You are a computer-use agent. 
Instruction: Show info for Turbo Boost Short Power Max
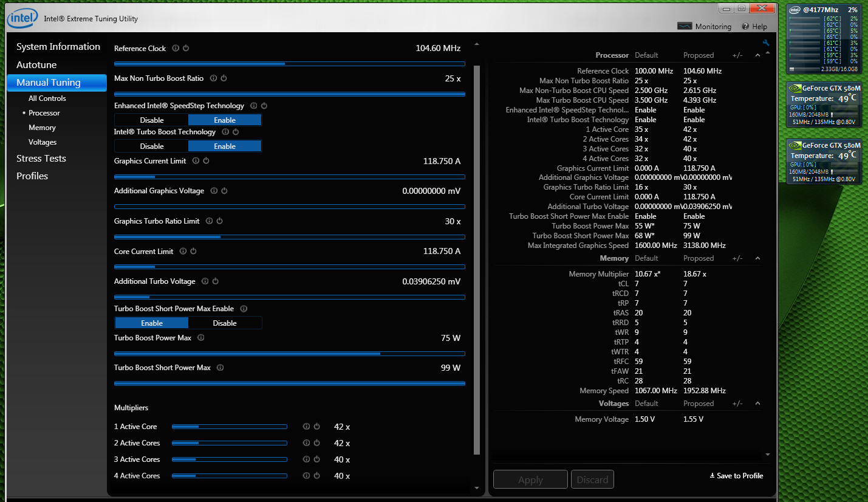tap(220, 368)
